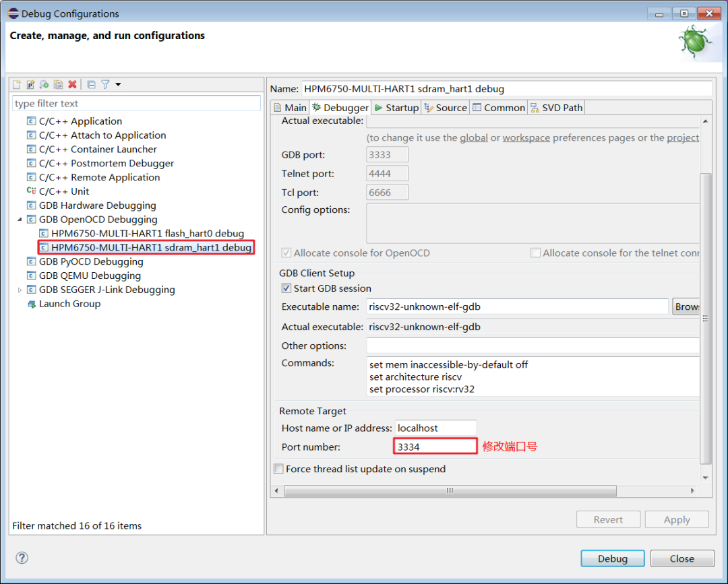Maximize the Debug Configurations window
Screen dimensions: 728x584
click(x=684, y=13)
